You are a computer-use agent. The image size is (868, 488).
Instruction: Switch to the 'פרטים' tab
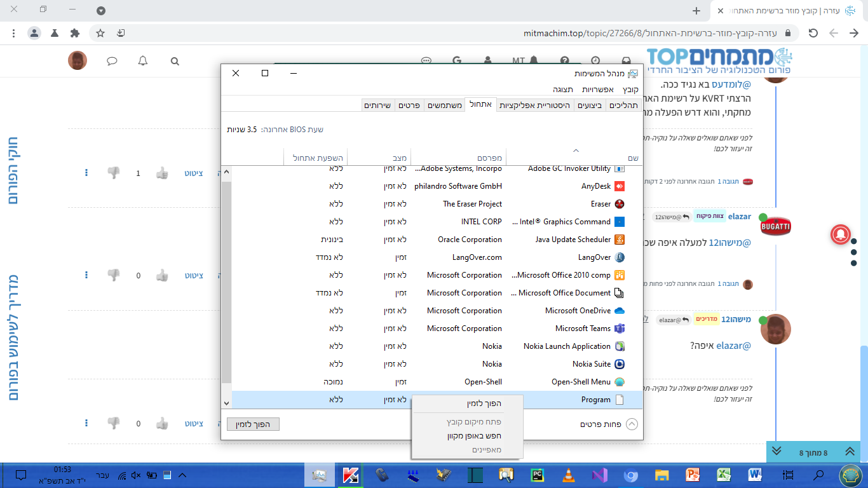click(x=409, y=105)
